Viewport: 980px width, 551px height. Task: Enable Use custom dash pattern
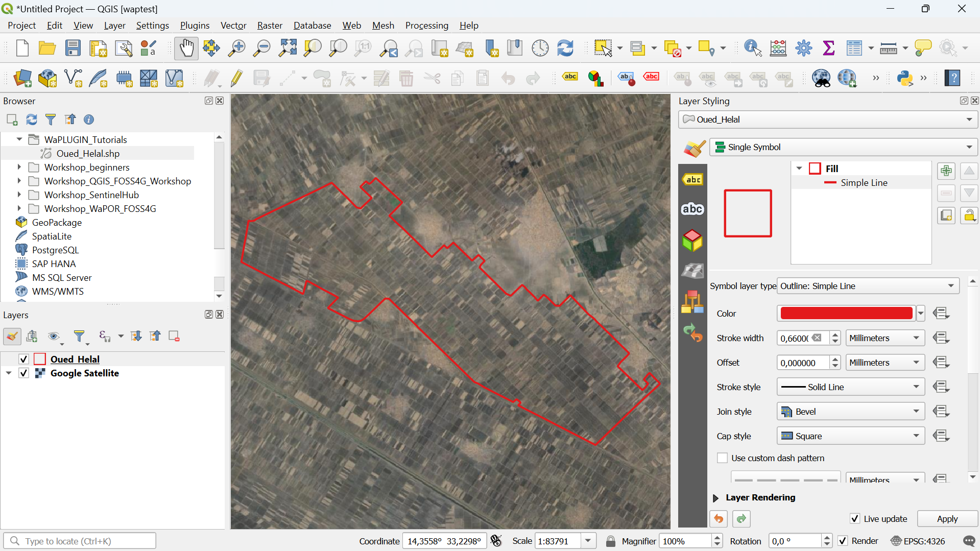pyautogui.click(x=722, y=458)
